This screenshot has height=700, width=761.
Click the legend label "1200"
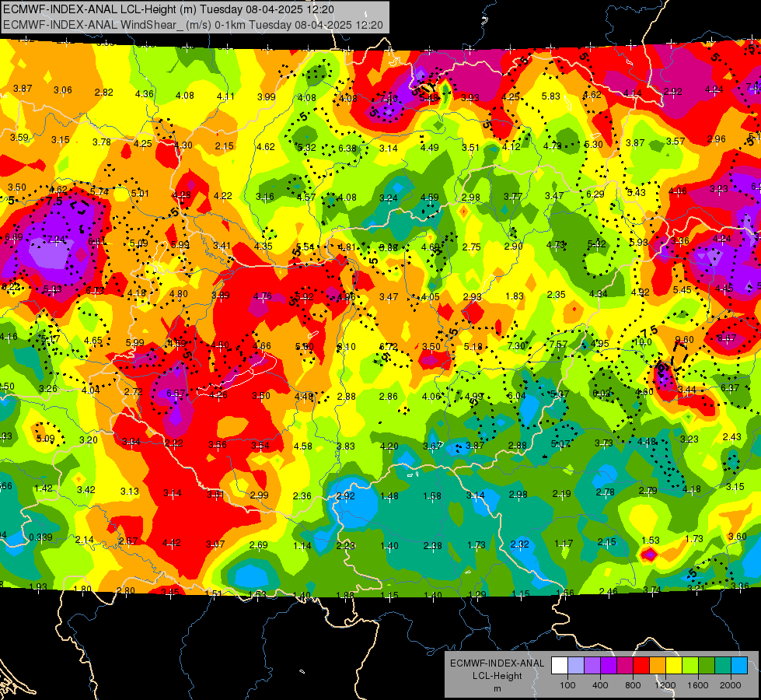tap(665, 685)
